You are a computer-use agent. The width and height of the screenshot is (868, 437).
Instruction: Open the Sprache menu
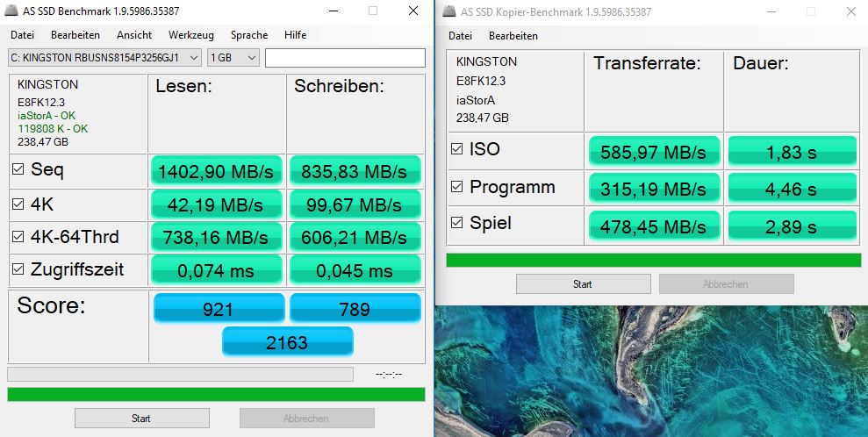[249, 35]
